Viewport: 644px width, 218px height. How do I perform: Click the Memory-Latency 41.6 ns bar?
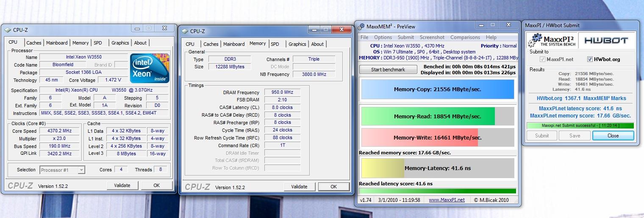(x=437, y=168)
